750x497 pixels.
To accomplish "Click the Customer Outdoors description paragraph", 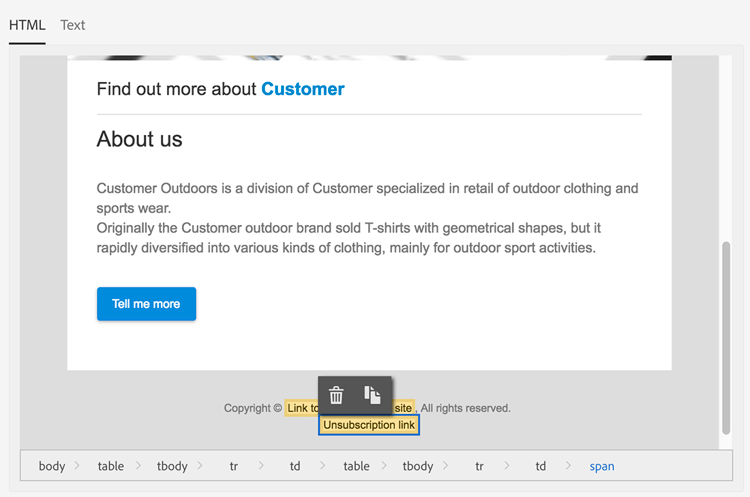I will [367, 218].
